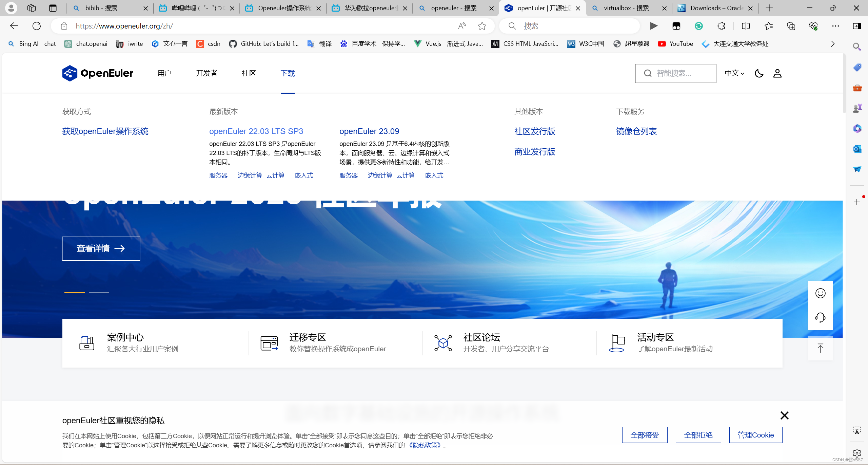Click the sidebar add plus icon
Viewport: 868px width, 465px height.
[x=857, y=202]
